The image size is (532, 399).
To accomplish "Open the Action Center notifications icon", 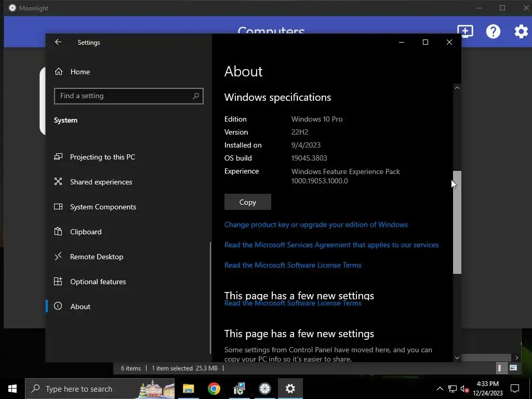I will click(515, 389).
